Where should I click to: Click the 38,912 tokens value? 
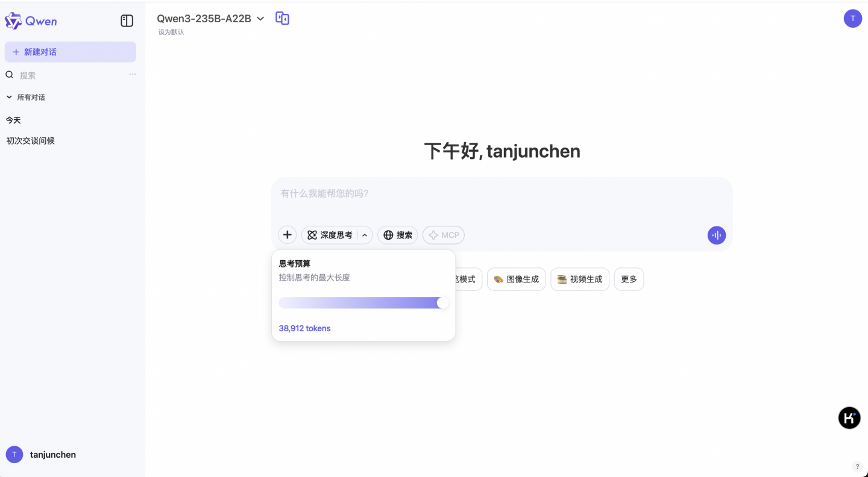pos(304,328)
